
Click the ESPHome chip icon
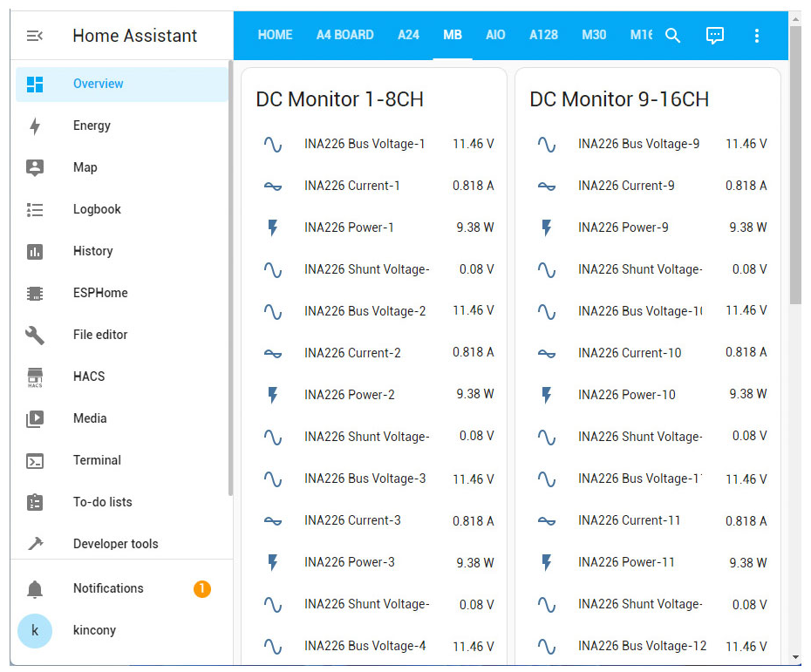[35, 294]
